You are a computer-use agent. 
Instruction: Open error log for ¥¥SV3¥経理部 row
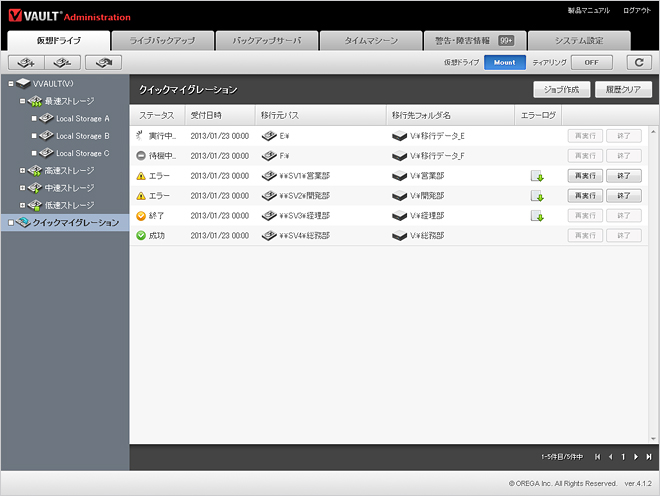pos(537,216)
